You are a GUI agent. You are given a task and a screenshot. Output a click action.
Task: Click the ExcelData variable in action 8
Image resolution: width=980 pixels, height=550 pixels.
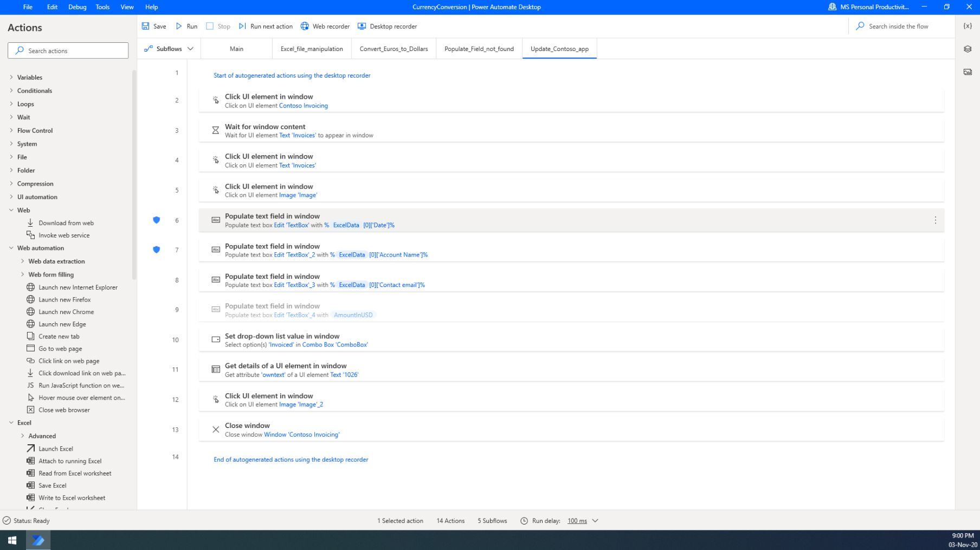tap(352, 285)
